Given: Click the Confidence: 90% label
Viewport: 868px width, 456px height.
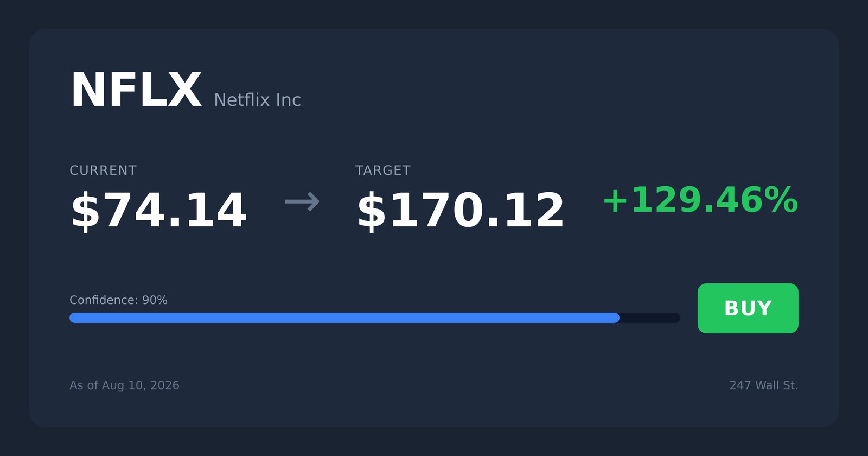Looking at the screenshot, I should [x=118, y=300].
